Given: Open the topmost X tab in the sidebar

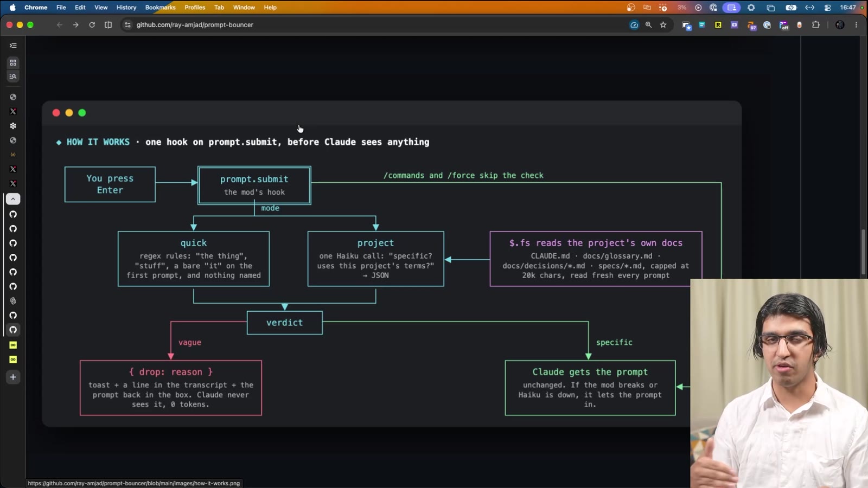Looking at the screenshot, I should pyautogui.click(x=13, y=112).
